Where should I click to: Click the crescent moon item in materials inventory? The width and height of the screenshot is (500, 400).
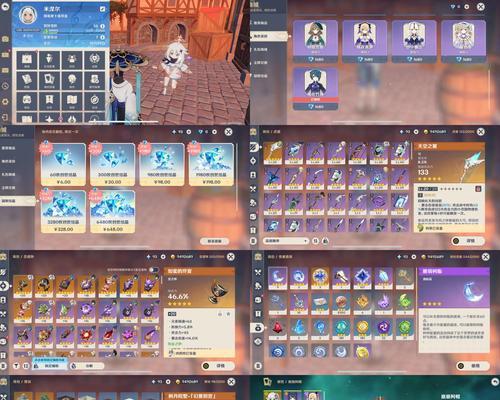(x=277, y=277)
